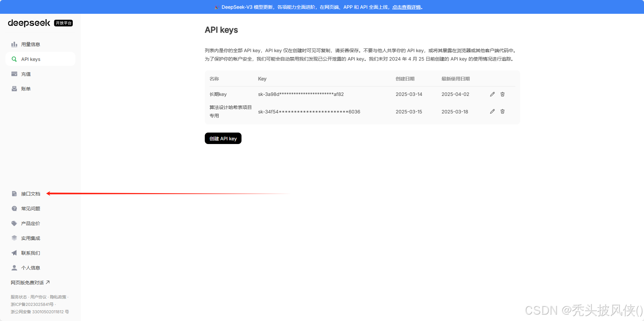The image size is (644, 321).
Task: Click the magnifier icon next to API keys
Action: click(x=14, y=59)
